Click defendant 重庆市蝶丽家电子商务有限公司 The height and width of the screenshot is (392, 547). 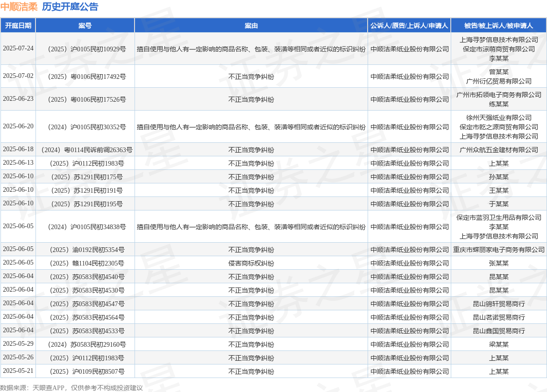click(499, 250)
